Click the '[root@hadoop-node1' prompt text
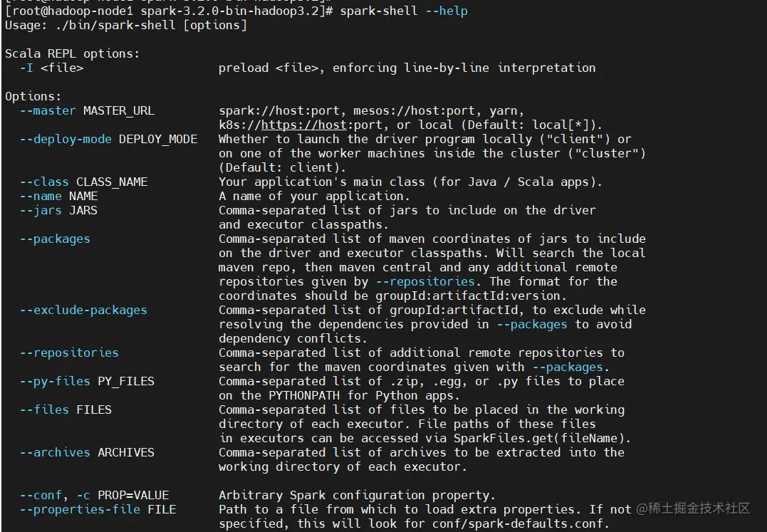Screen dimensions: 767x532 pos(69,11)
